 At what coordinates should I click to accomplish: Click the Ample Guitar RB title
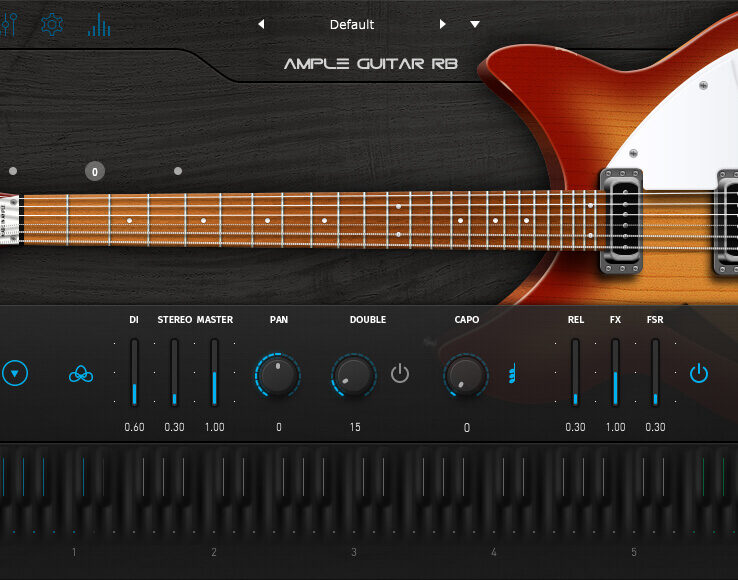click(371, 64)
